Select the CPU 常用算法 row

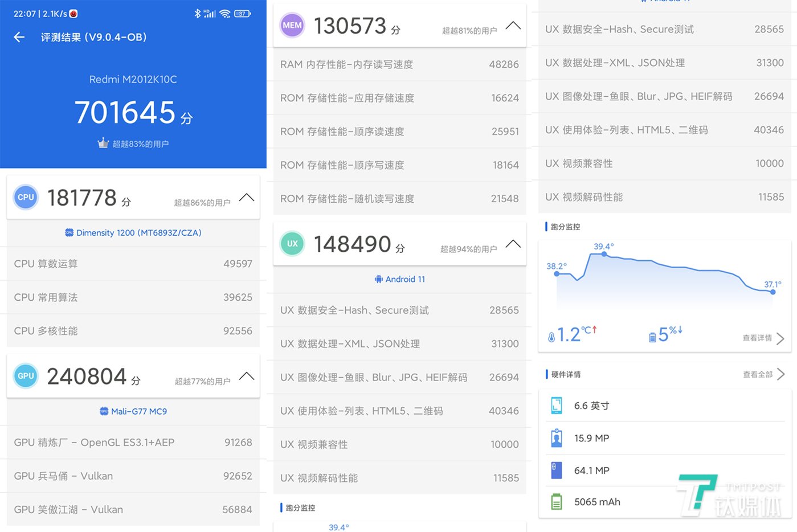133,297
